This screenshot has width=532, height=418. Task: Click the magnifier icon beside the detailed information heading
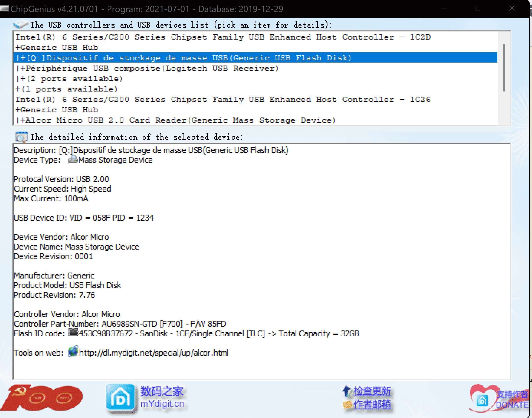(x=21, y=137)
